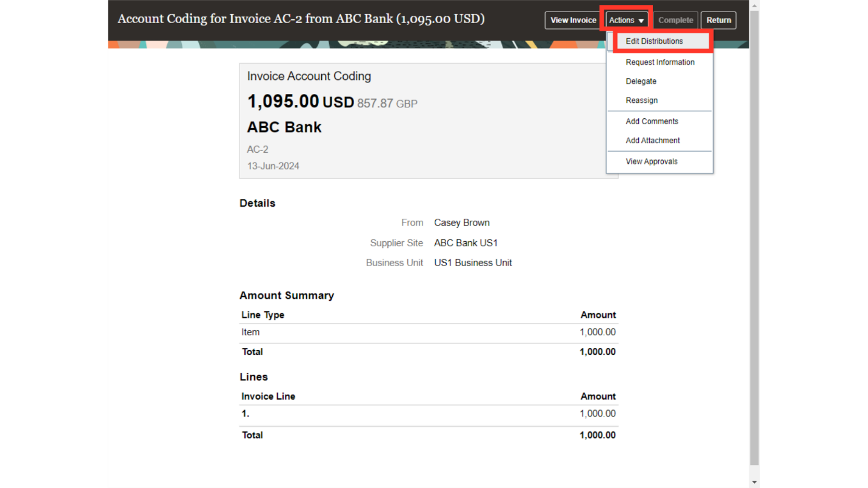868x488 pixels.
Task: Click the Complete button
Action: click(x=675, y=20)
